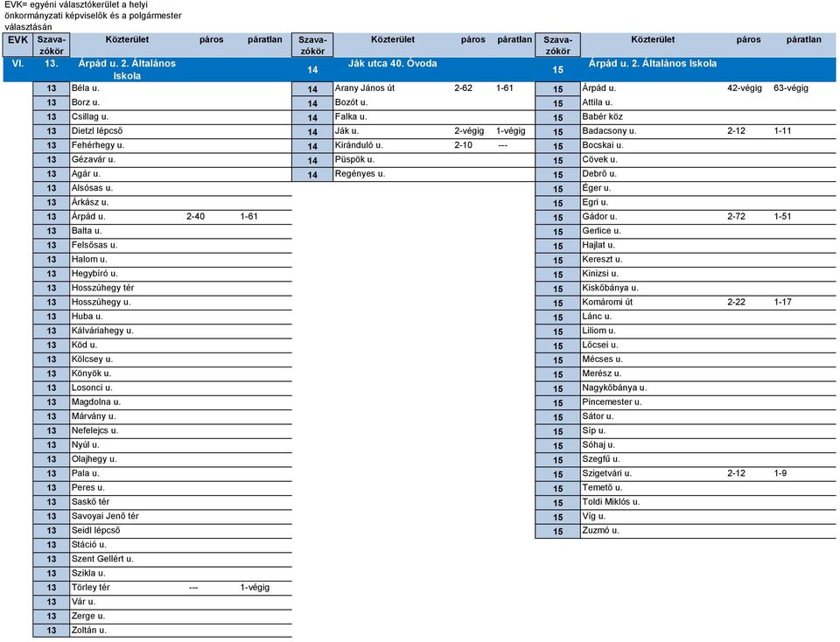Click the 'Komáromi út' street name
This screenshot has width=840, height=642.
[607, 302]
